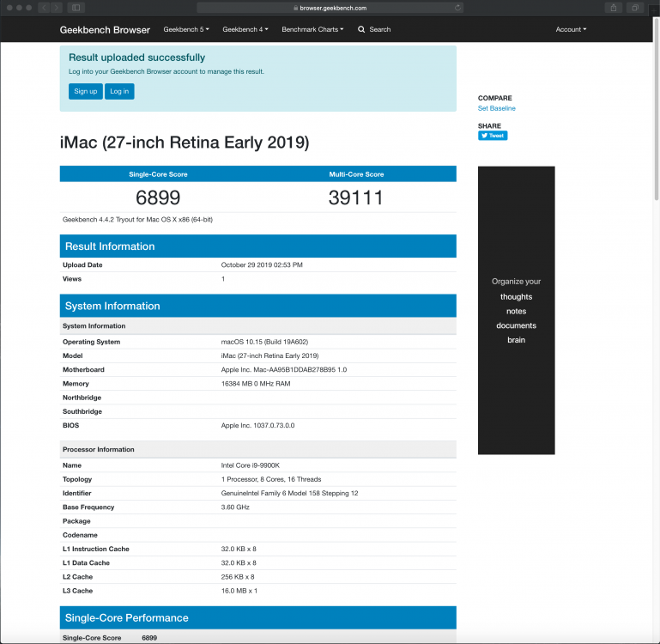Click the Multi-Core Score header
The image size is (660, 644).
(x=356, y=174)
